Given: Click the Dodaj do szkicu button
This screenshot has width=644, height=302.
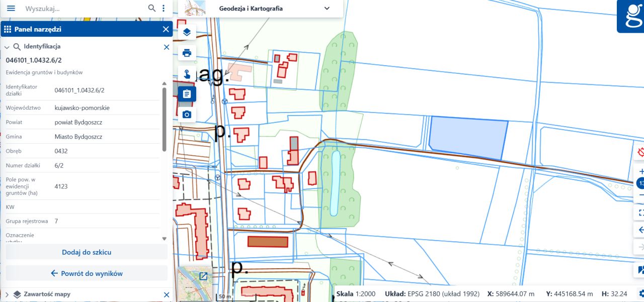Looking at the screenshot, I should 86,252.
